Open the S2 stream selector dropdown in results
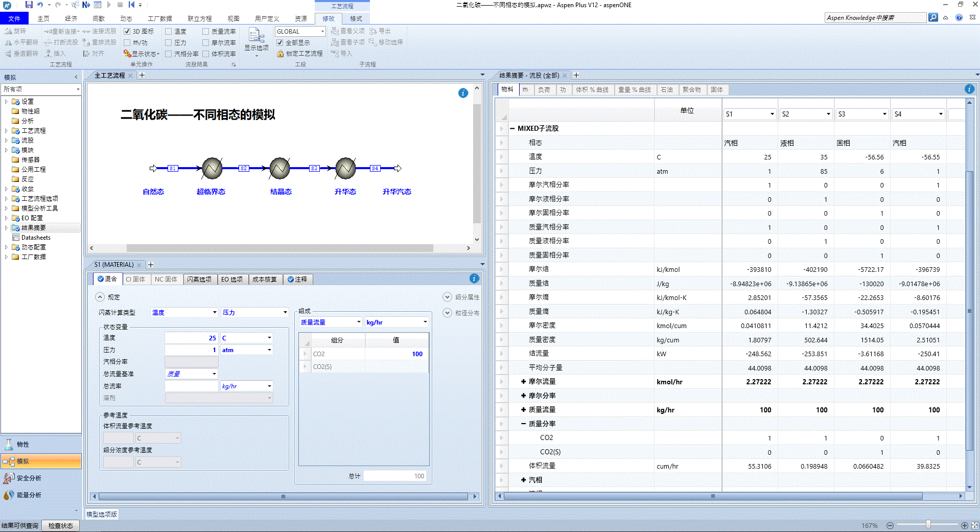Viewport: 980px width, 532px height. pos(828,114)
